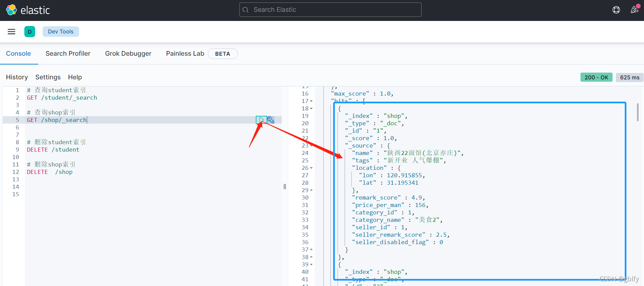Open the History menu

[17, 77]
